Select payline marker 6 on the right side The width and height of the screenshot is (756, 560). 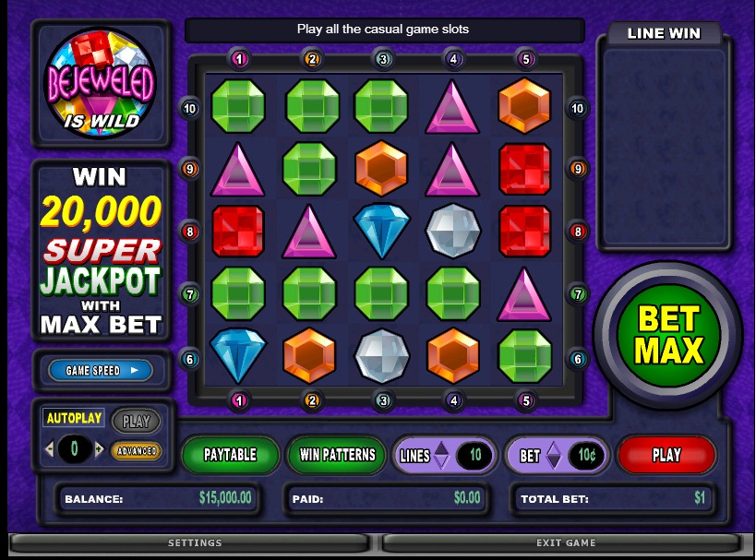(578, 359)
